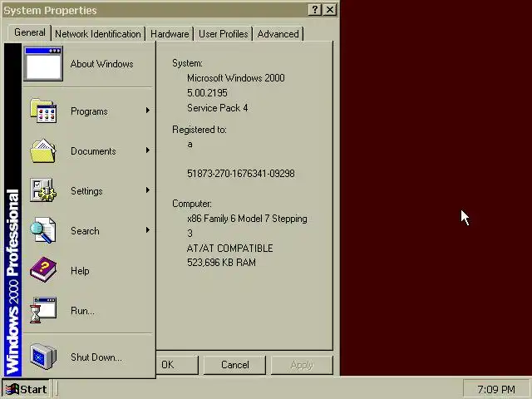Screen dimensions: 532x399
Task: Switch to the Advanced tab
Action: (278, 34)
